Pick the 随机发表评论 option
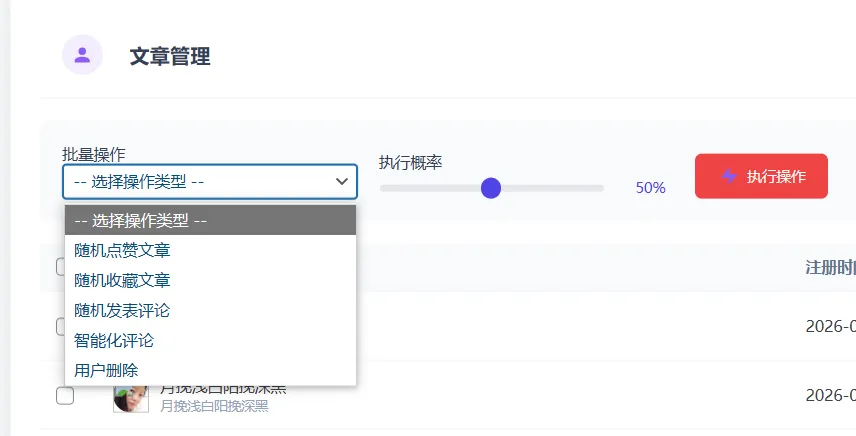This screenshot has width=856, height=436. (x=210, y=310)
